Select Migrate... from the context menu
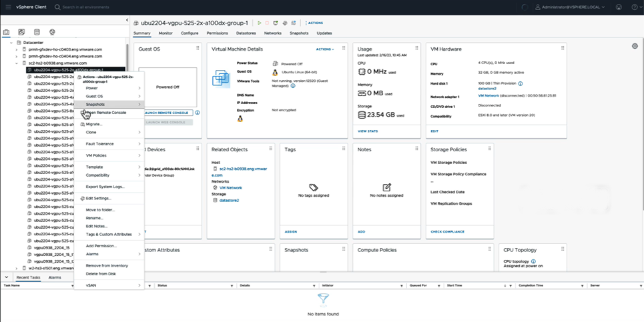The height and width of the screenshot is (322, 644). tap(109, 124)
